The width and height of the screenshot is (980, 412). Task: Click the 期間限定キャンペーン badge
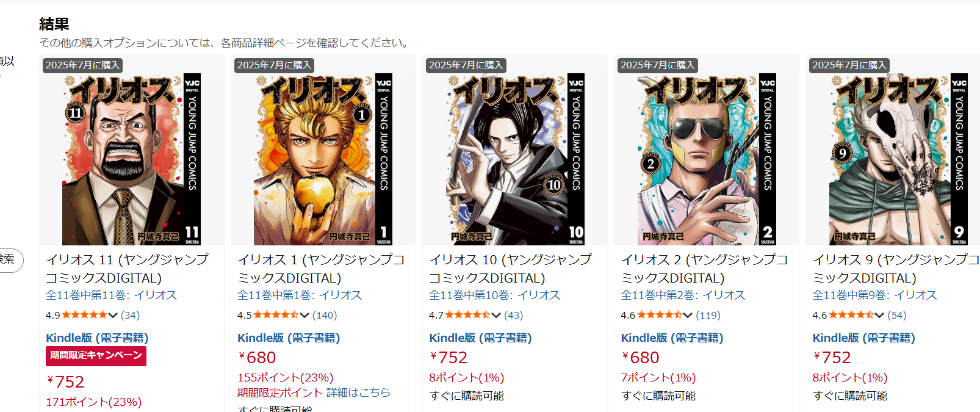[x=96, y=356]
